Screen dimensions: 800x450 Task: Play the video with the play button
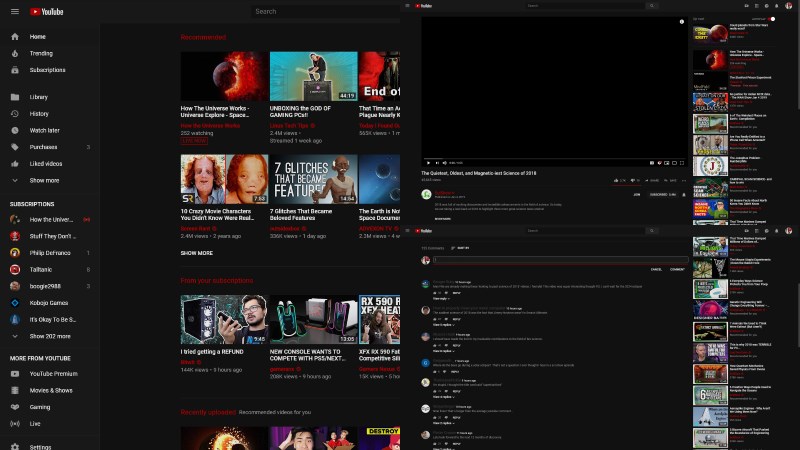pyautogui.click(x=428, y=163)
